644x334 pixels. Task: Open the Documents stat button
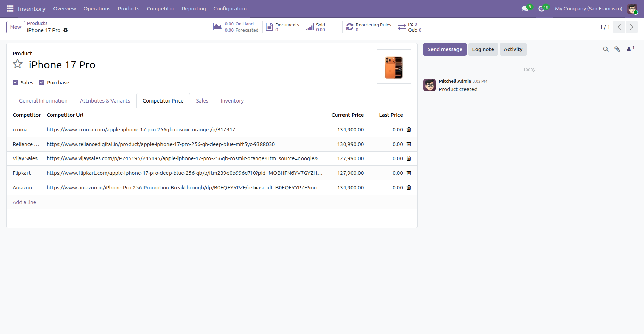pyautogui.click(x=283, y=27)
